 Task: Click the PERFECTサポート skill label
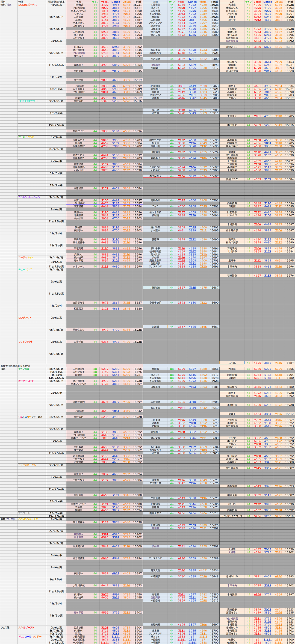(x=32, y=101)
